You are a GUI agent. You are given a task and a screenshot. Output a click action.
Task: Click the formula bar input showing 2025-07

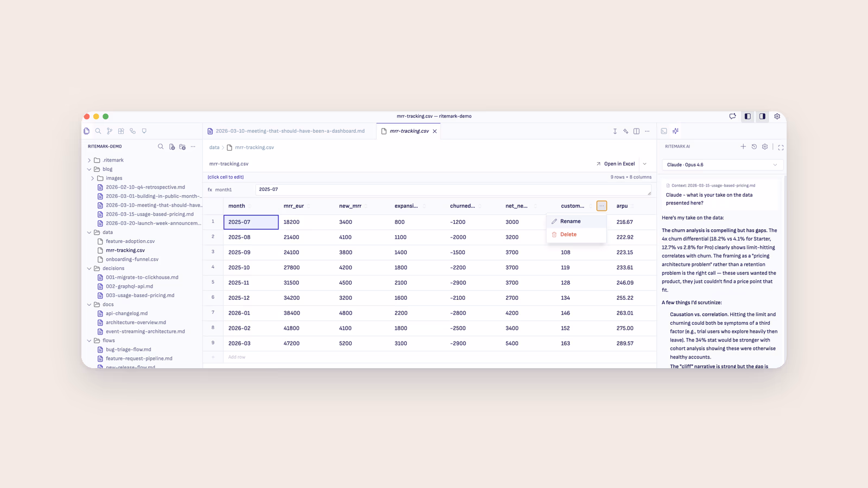coord(454,190)
